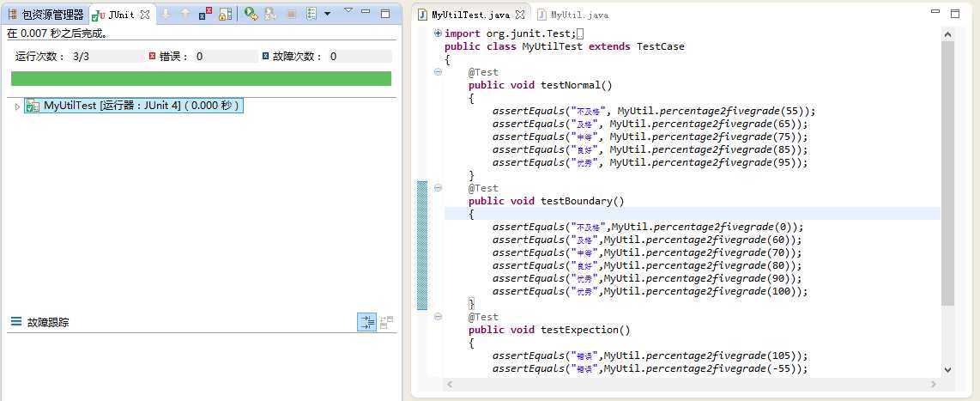The width and height of the screenshot is (980, 401).
Task: Minimize the JUnit view panel
Action: (366, 13)
